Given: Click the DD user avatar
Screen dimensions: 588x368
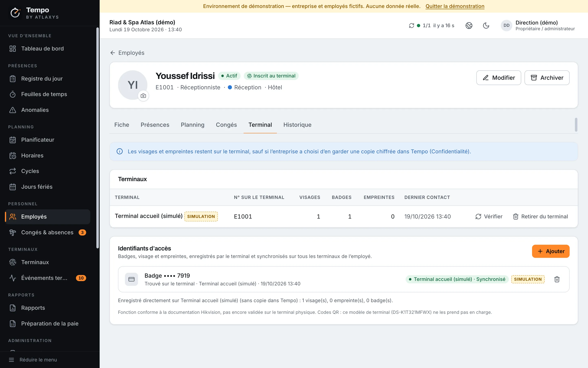Looking at the screenshot, I should pyautogui.click(x=506, y=26).
